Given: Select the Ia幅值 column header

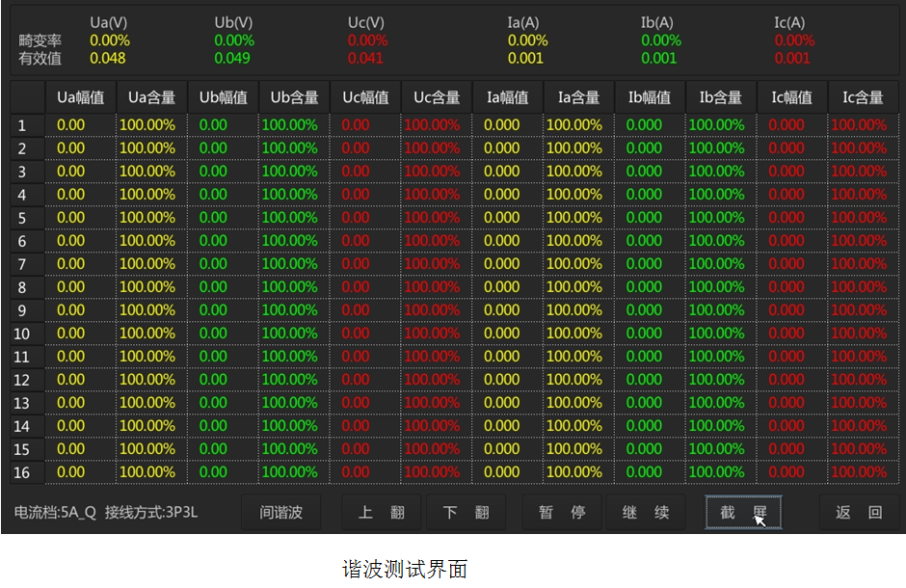Looking at the screenshot, I should point(508,97).
